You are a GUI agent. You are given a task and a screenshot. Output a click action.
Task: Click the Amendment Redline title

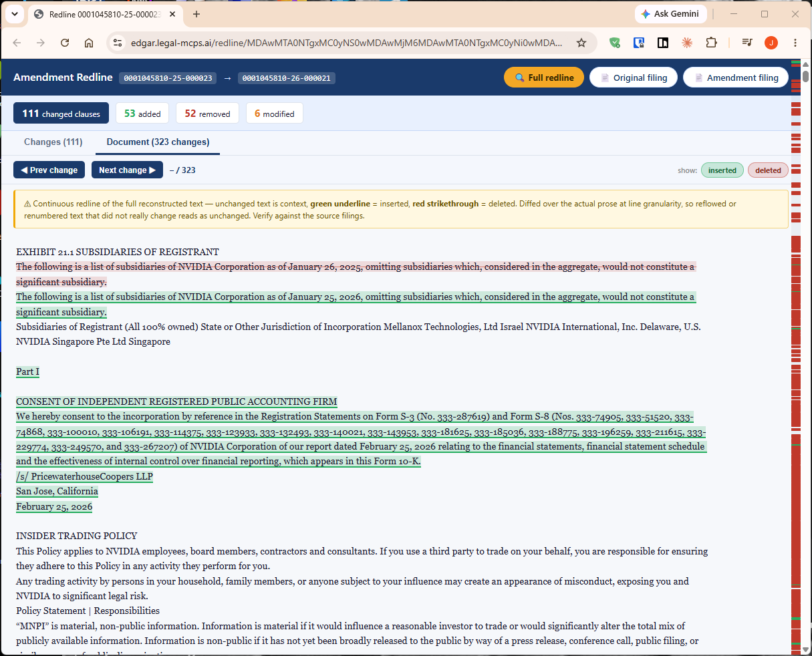pos(63,77)
